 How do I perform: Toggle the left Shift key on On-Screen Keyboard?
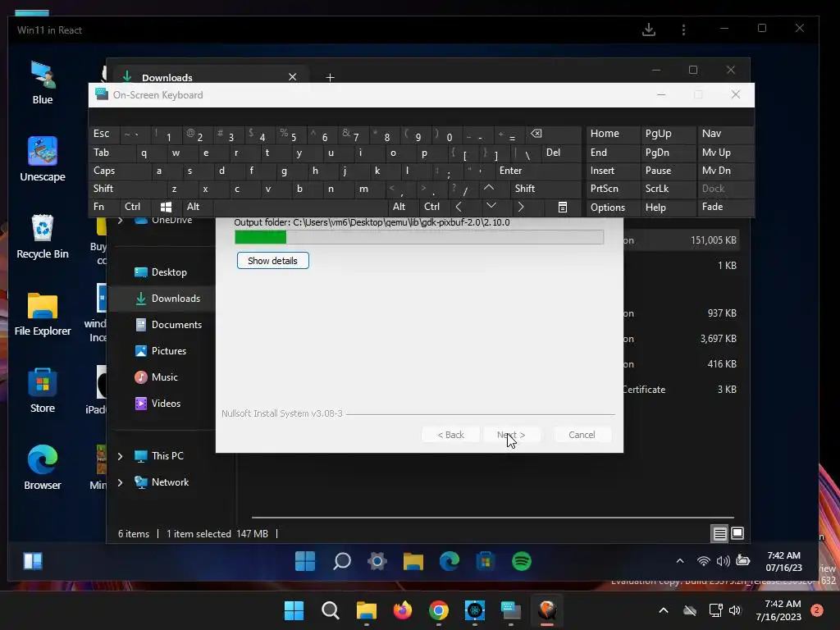127,189
